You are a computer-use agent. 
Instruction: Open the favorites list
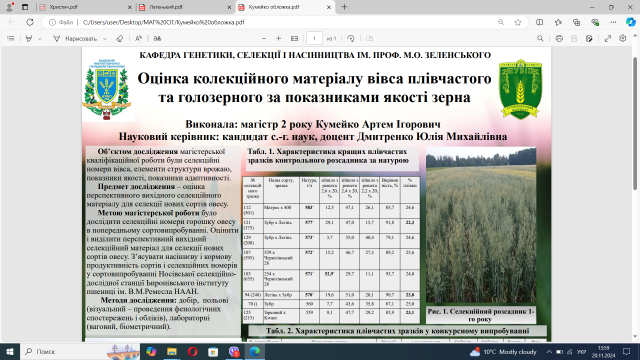[x=558, y=22]
